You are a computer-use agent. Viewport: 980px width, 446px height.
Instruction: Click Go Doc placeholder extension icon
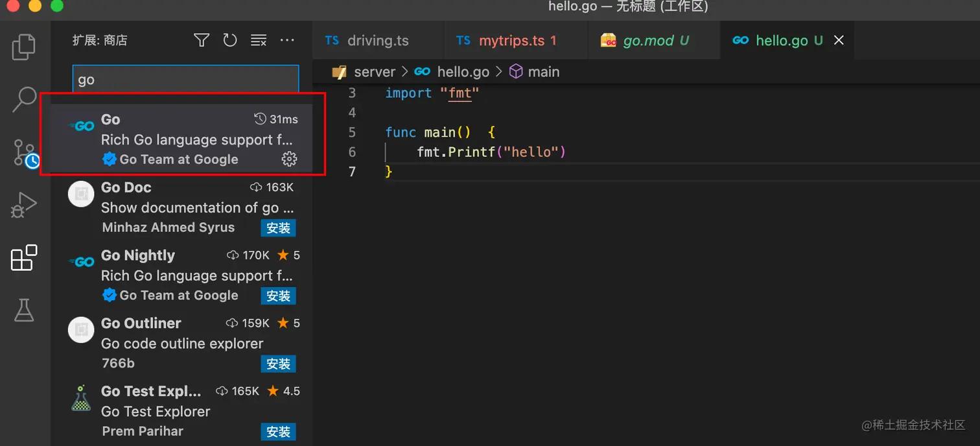pyautogui.click(x=81, y=194)
